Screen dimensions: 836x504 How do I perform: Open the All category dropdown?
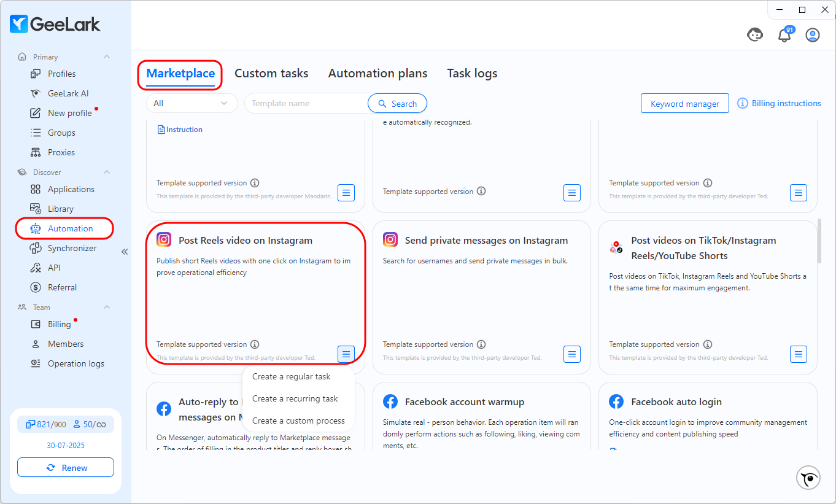click(x=192, y=103)
